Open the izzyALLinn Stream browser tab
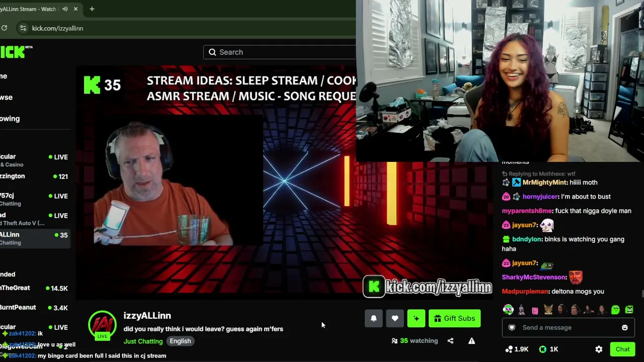 pos(40,9)
